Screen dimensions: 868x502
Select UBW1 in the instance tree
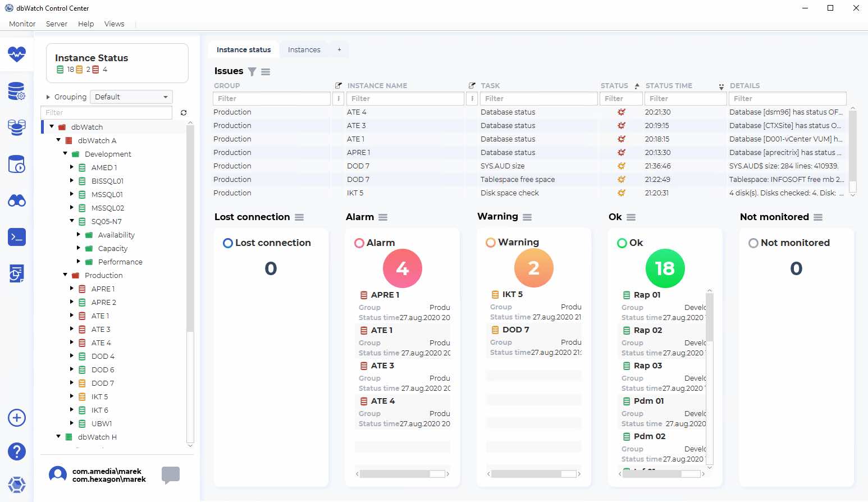pyautogui.click(x=102, y=423)
